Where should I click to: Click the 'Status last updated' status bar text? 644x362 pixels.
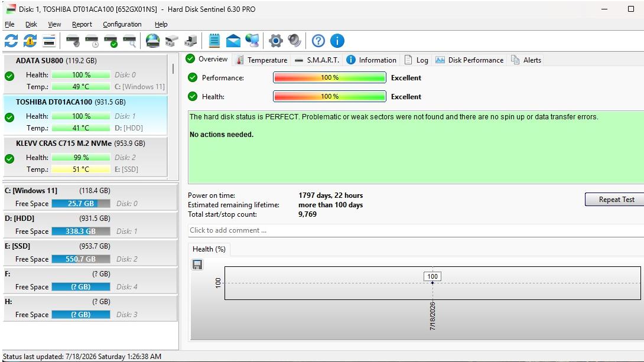coord(82,356)
